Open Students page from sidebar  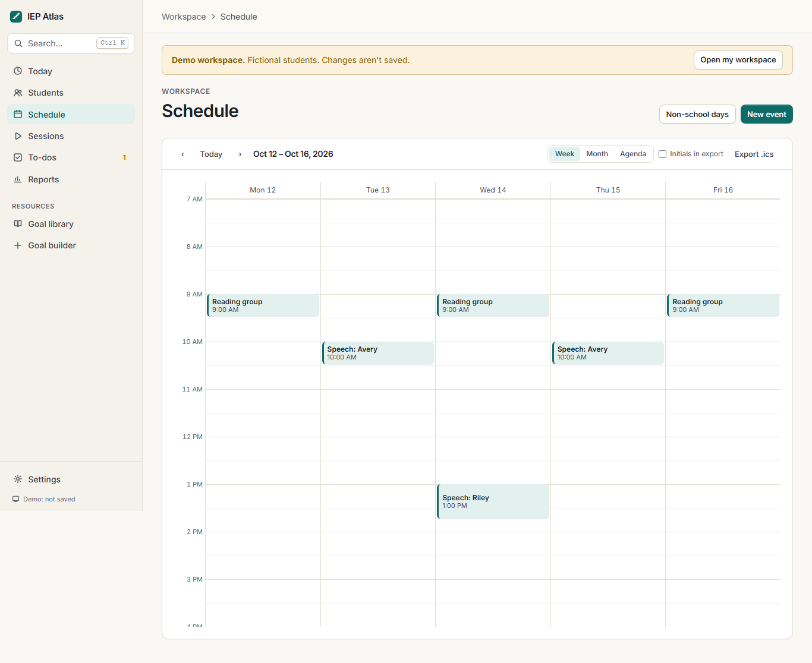pos(71,93)
